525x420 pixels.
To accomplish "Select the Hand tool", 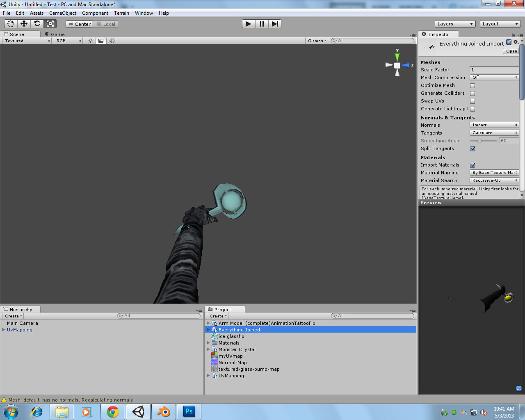I will point(11,24).
